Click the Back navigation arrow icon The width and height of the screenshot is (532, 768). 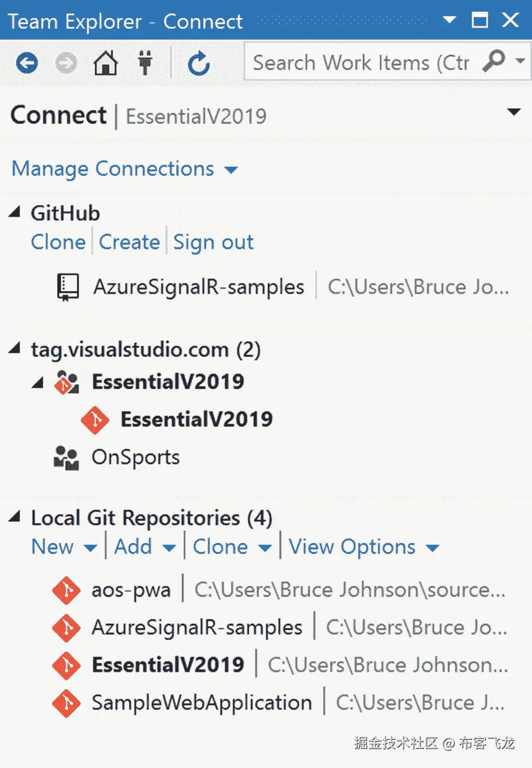(x=26, y=63)
